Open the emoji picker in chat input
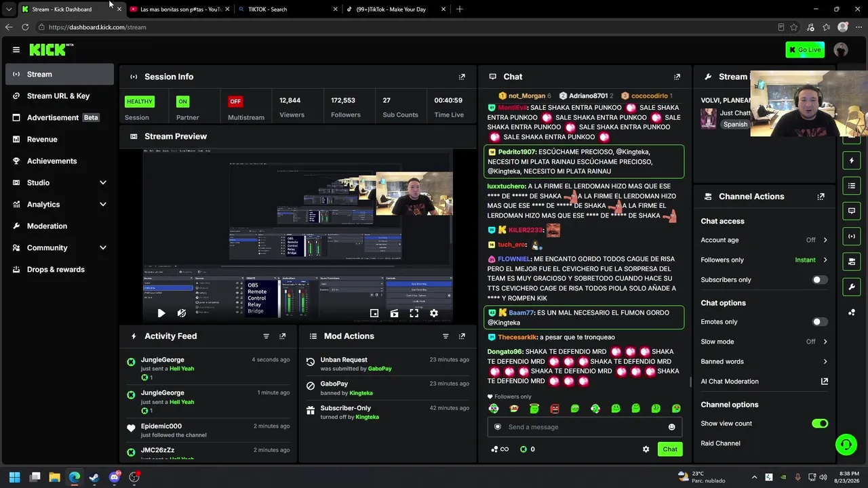The height and width of the screenshot is (488, 868). point(671,427)
